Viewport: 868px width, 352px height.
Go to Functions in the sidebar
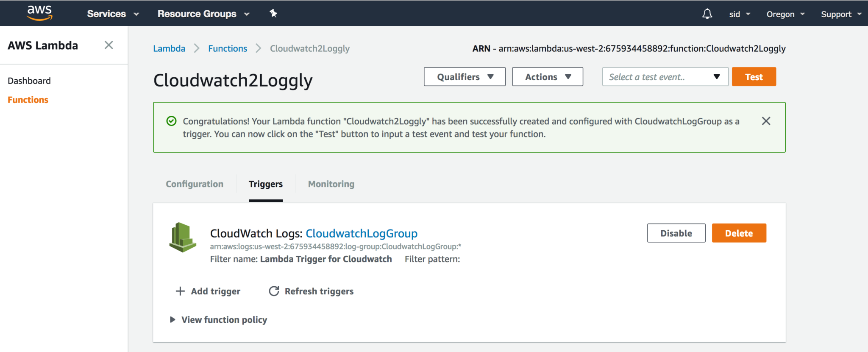(28, 100)
